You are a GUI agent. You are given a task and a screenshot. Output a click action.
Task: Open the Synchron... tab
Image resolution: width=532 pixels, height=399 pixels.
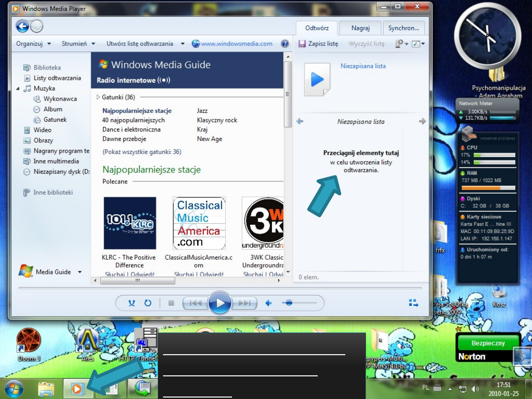click(x=403, y=28)
